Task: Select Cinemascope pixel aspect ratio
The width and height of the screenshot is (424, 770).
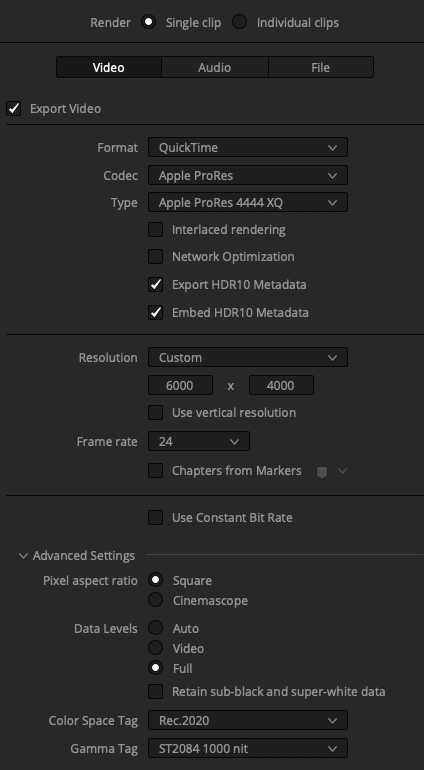Action: point(156,600)
